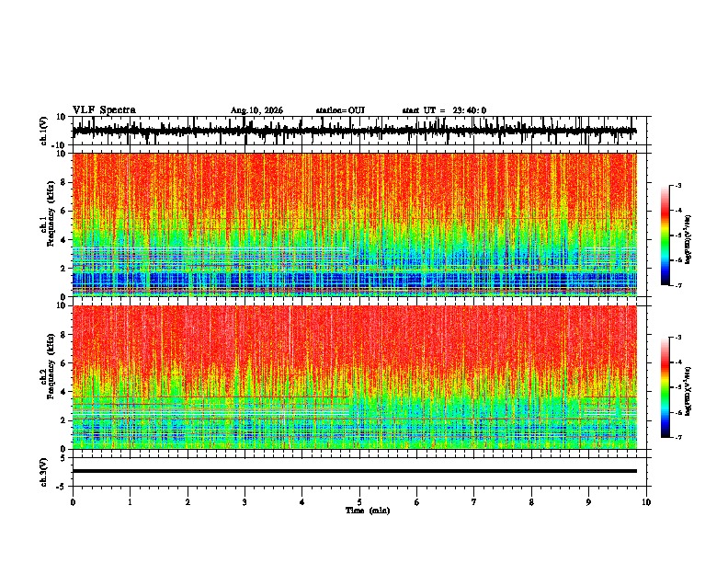The image size is (728, 563).
Task: Click the time axis tick label "7"
Action: [x=474, y=502]
